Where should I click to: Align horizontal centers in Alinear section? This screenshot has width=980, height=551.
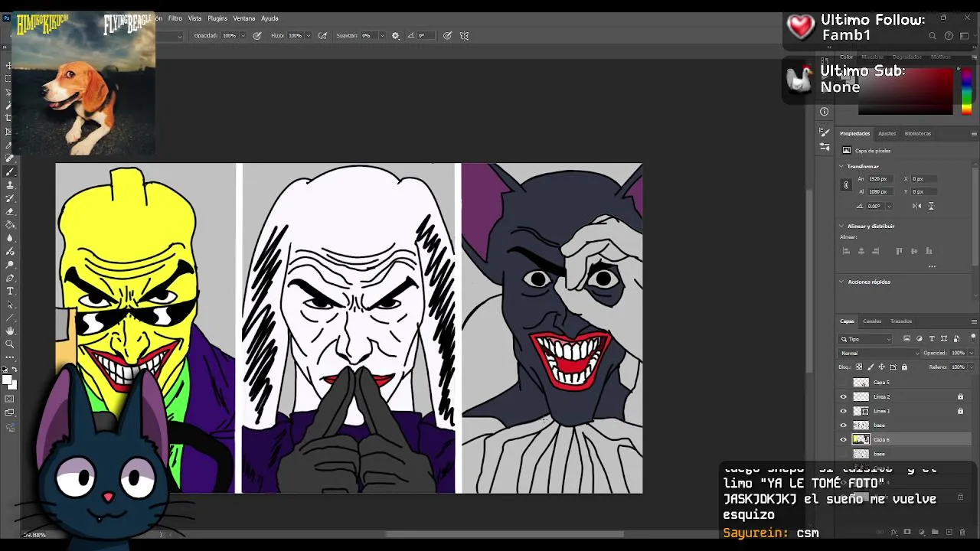(x=861, y=251)
